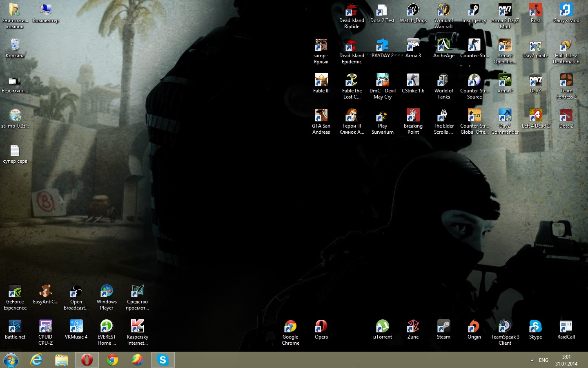Select the sa-mp-0.3z... installer icon
The height and width of the screenshot is (368, 588).
point(15,119)
